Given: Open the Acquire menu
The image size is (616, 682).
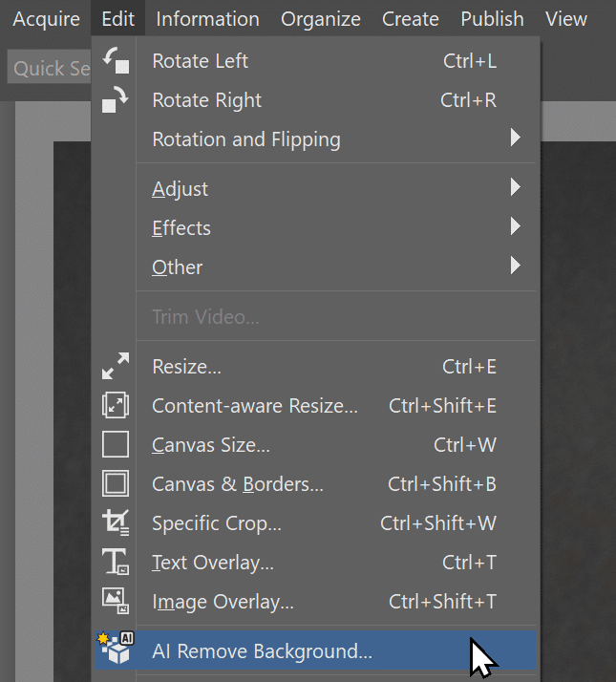Looking at the screenshot, I should pos(46,19).
